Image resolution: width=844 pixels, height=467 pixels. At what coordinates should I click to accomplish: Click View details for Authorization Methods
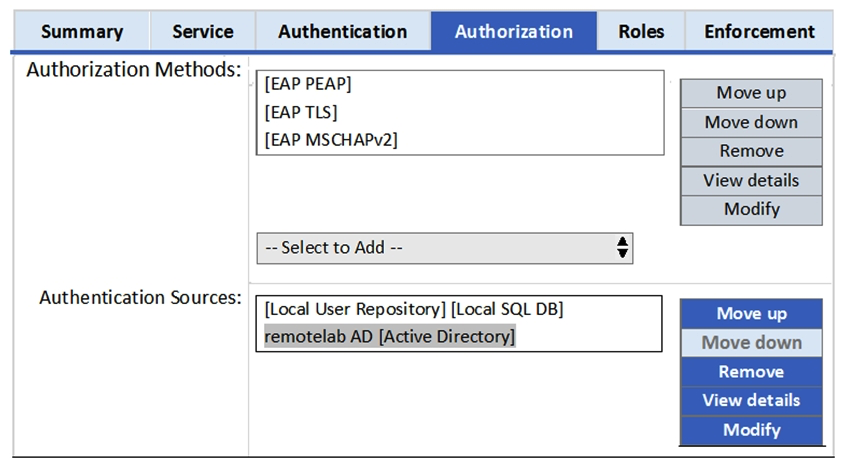751,180
